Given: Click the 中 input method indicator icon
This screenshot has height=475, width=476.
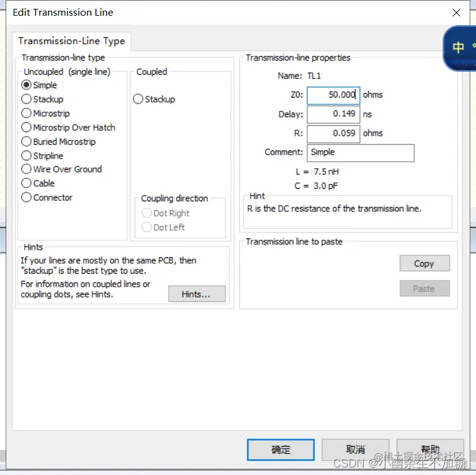Looking at the screenshot, I should coord(458,47).
